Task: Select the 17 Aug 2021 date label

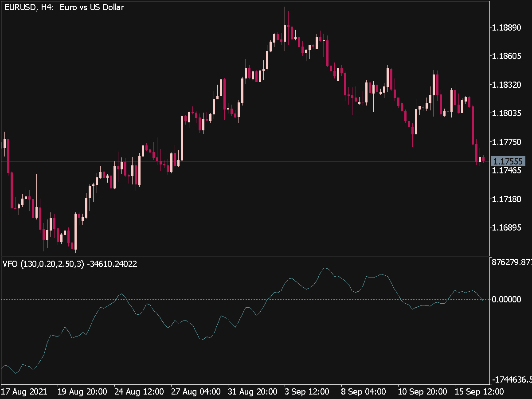Action: coord(24,392)
